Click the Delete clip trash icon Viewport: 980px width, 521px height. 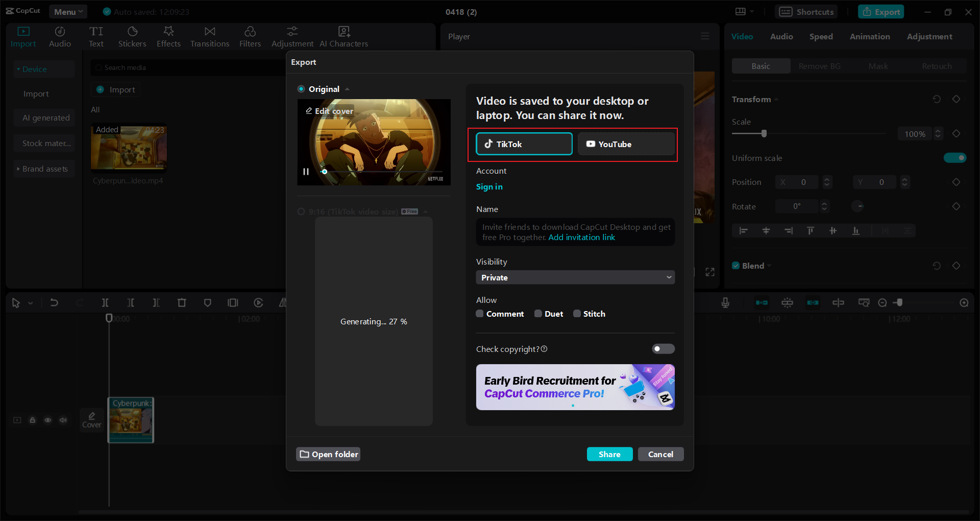pos(182,303)
